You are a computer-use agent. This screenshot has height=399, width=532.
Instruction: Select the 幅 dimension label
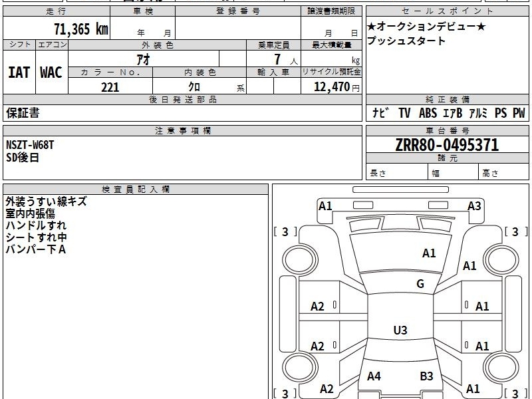tap(436, 174)
